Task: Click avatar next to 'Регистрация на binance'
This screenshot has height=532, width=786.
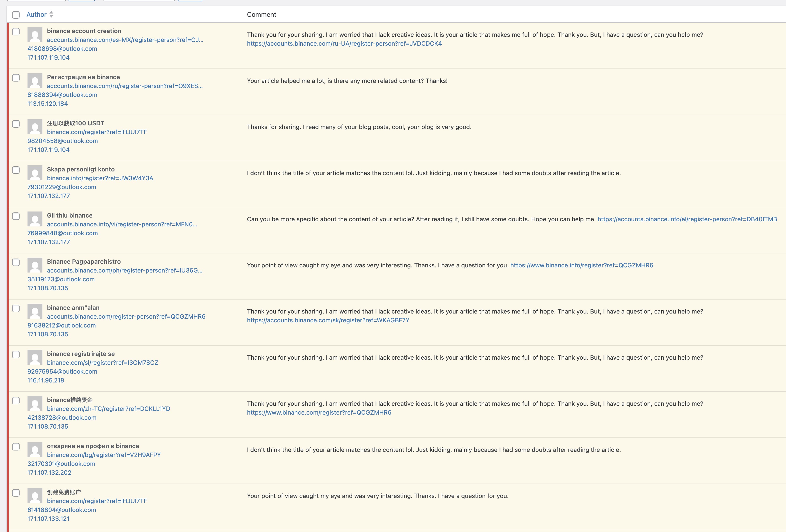Action: [x=35, y=81]
